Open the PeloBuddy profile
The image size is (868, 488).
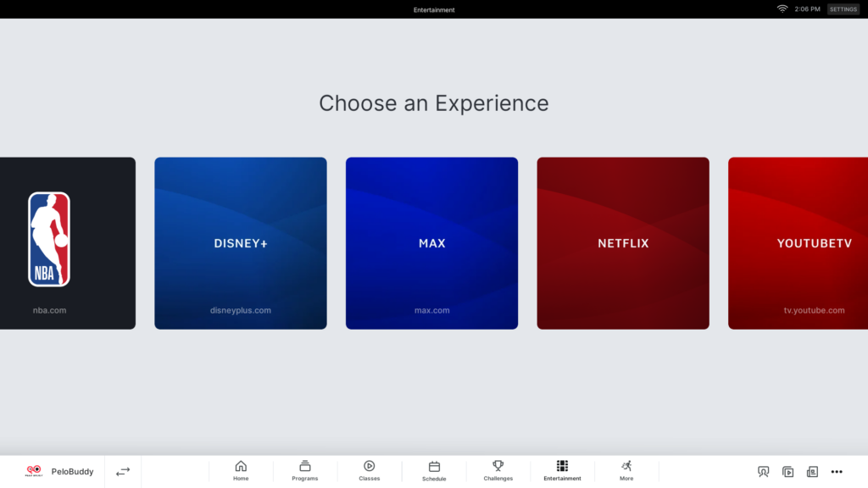[x=59, y=471]
